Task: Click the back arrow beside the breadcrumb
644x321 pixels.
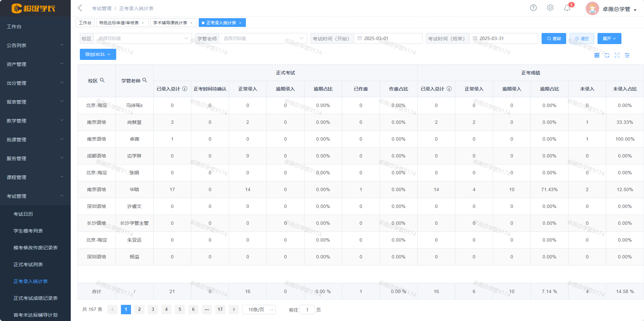Action: click(80, 8)
